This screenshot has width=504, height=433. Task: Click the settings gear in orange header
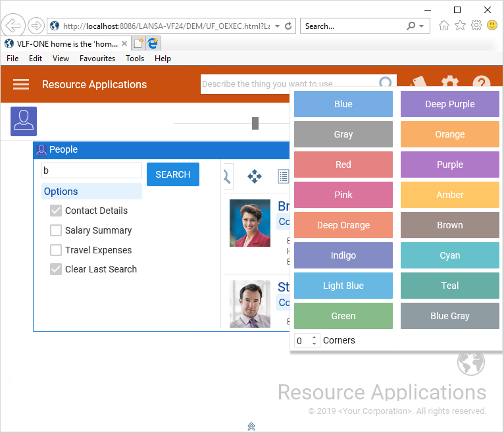(450, 83)
